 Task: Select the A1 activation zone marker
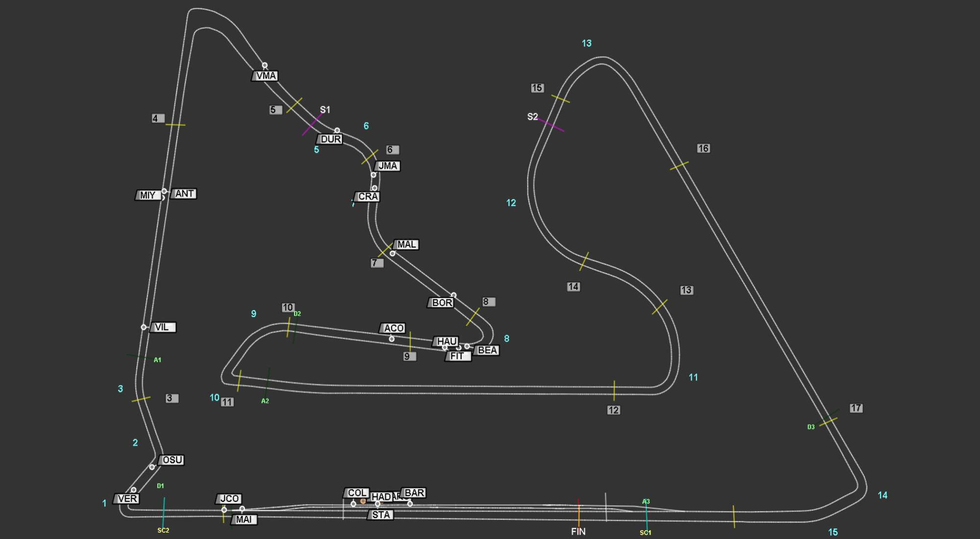point(157,360)
